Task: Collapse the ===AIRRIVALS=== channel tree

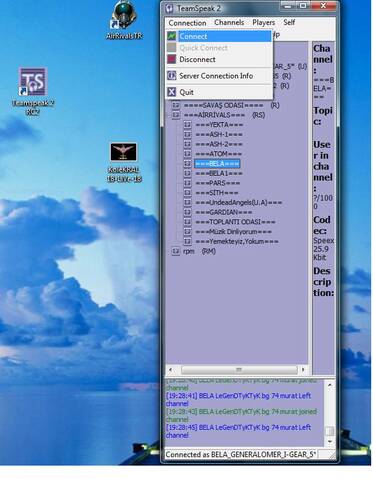Action: (168, 115)
